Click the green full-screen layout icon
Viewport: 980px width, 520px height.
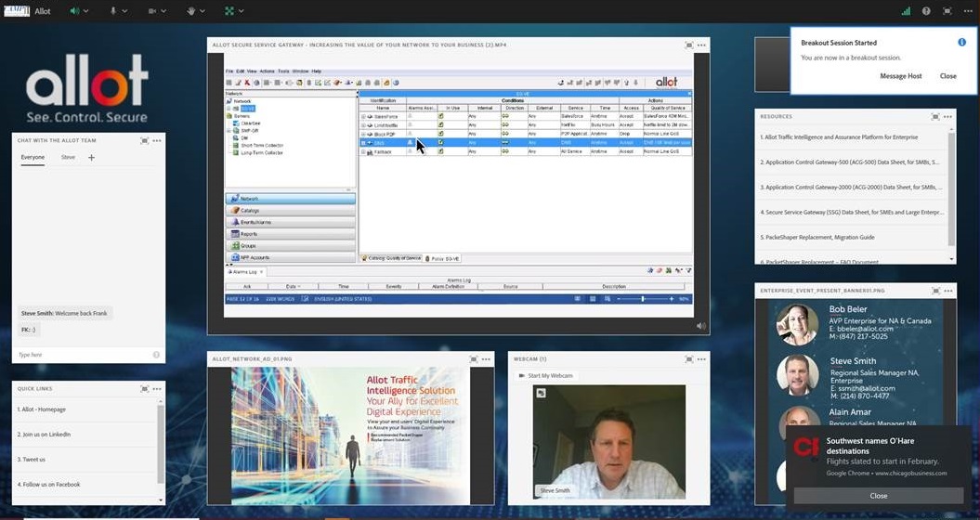click(229, 10)
